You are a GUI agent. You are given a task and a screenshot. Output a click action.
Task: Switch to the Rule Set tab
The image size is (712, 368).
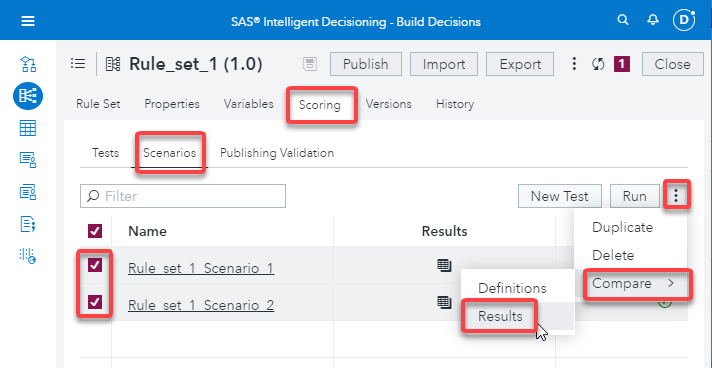point(98,104)
